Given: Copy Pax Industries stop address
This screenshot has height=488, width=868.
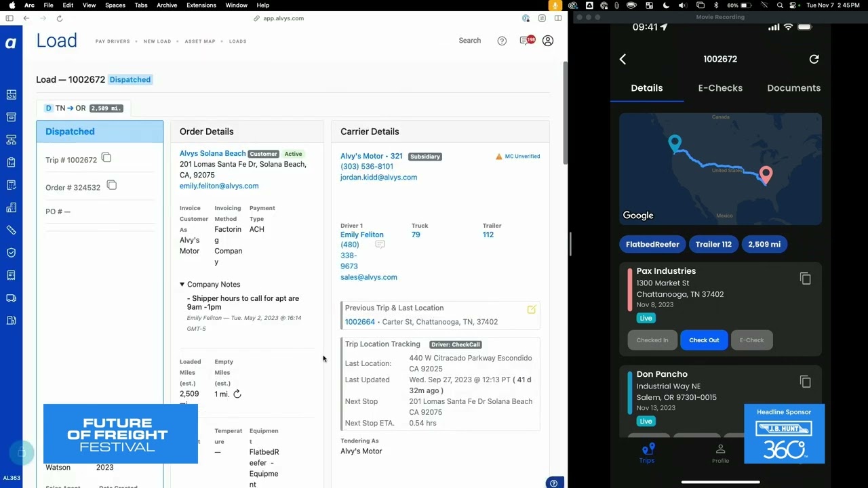Looking at the screenshot, I should pyautogui.click(x=806, y=279).
